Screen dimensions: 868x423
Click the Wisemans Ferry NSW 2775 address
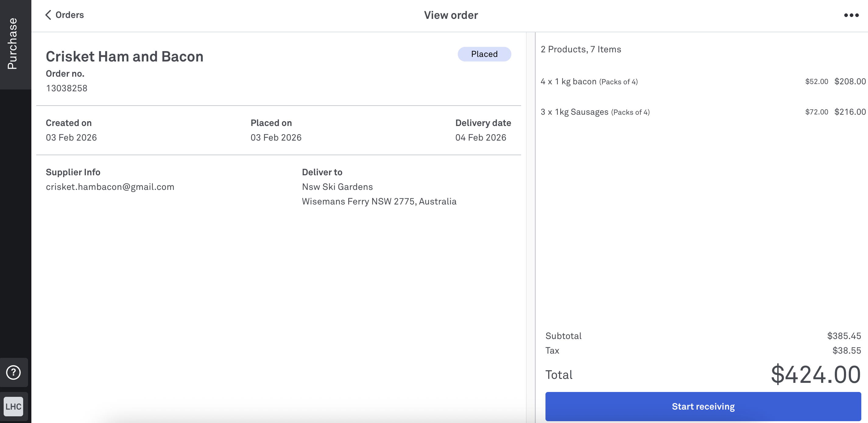[x=379, y=201]
